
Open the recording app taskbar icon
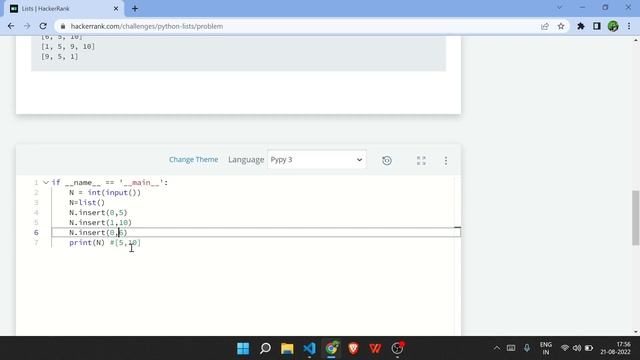(398, 348)
